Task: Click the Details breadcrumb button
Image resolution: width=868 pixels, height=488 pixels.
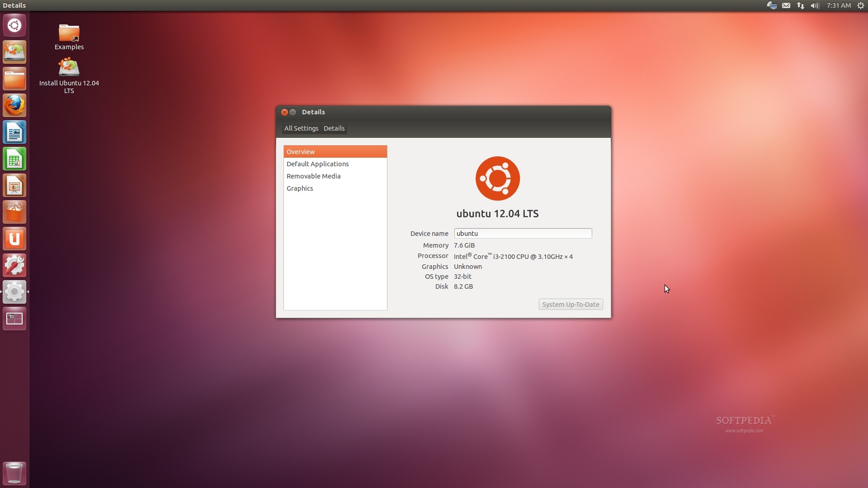Action: pyautogui.click(x=334, y=128)
